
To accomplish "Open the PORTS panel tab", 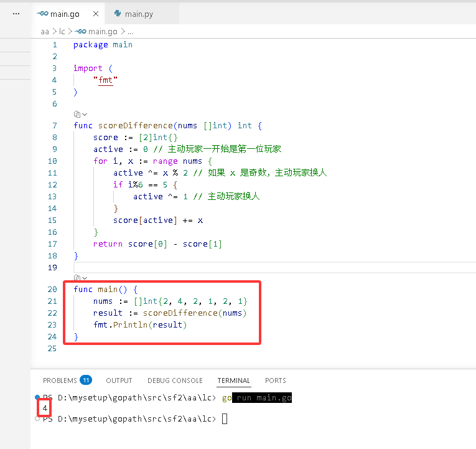I will [276, 380].
